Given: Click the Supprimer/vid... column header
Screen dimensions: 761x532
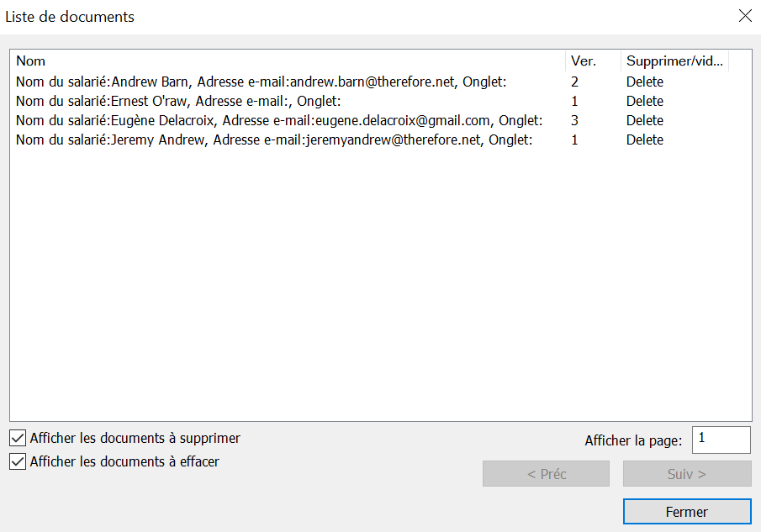Looking at the screenshot, I should [675, 61].
